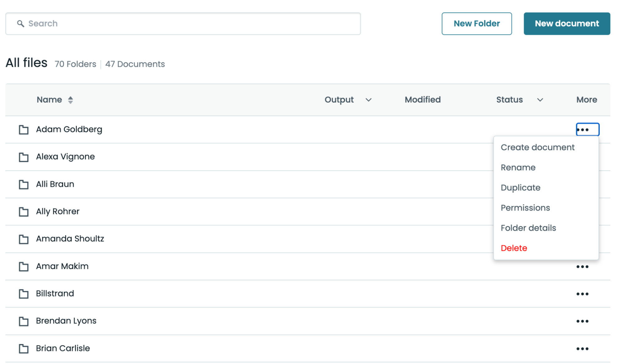Select Delete from the context menu
624x364 pixels.
pos(514,248)
